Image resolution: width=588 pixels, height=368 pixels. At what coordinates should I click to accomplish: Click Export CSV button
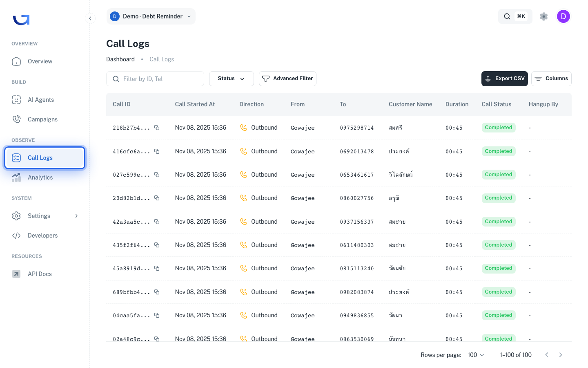point(505,79)
